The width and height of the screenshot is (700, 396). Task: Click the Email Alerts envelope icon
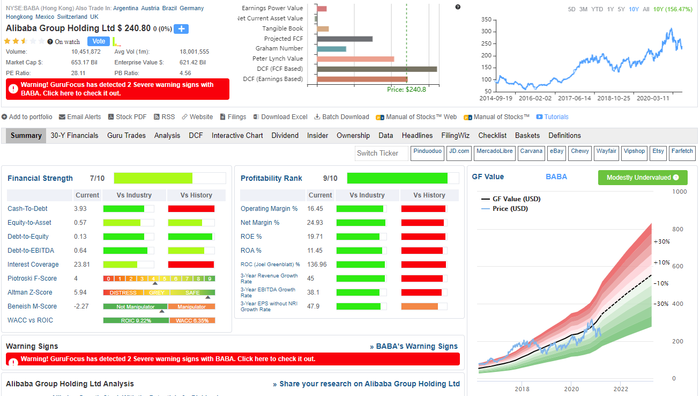click(62, 117)
